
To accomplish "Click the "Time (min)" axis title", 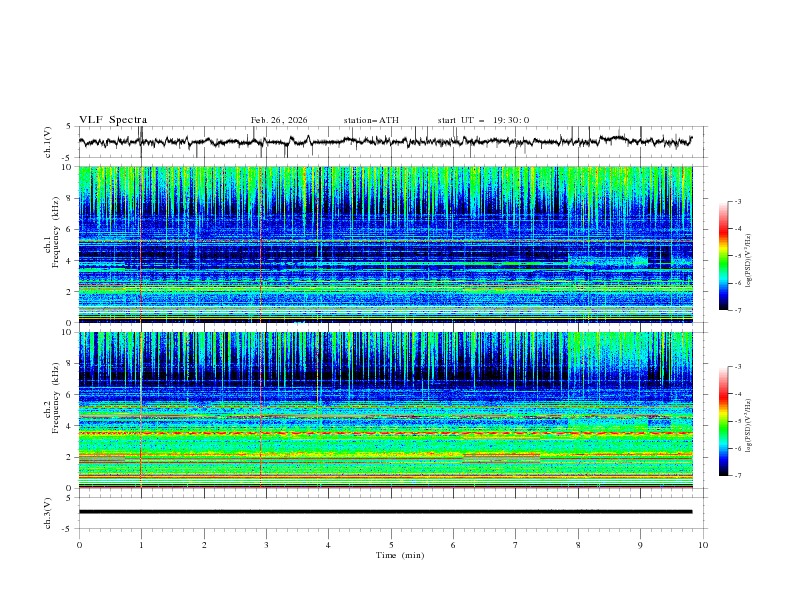I will click(400, 555).
